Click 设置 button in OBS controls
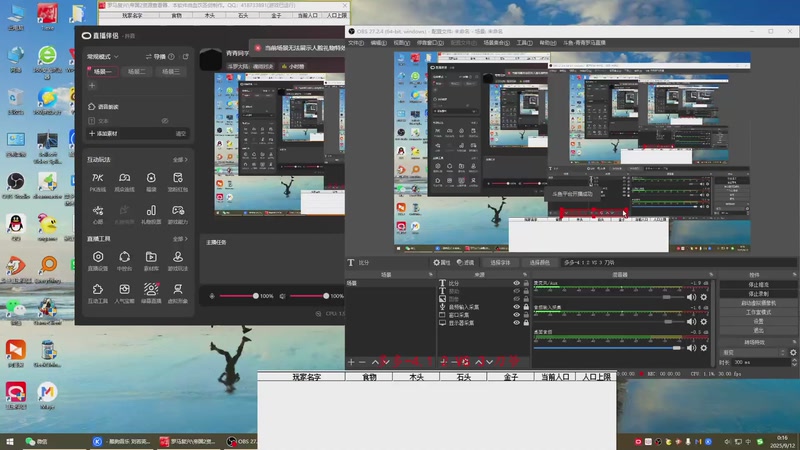 click(x=758, y=321)
